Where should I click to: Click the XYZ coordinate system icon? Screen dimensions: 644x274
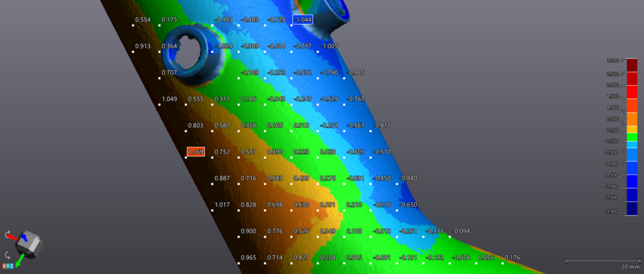[8, 266]
